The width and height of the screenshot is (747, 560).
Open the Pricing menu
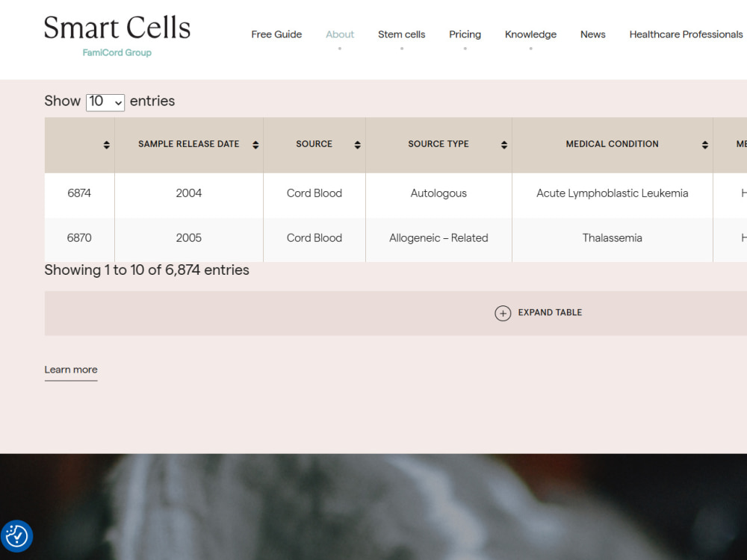pos(465,34)
